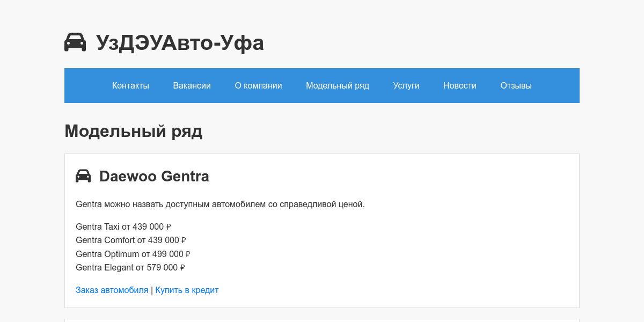Go to the Вакансии page

(192, 85)
